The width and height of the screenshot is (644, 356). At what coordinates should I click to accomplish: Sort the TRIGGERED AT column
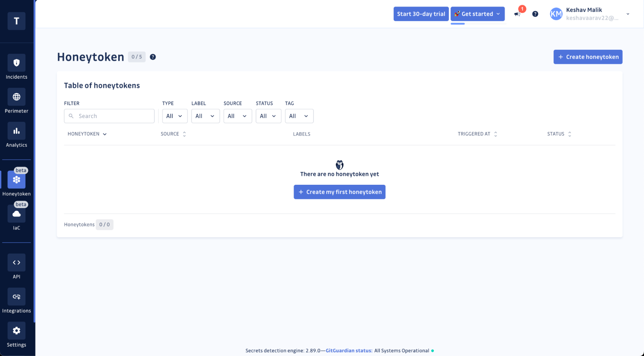[x=496, y=133]
